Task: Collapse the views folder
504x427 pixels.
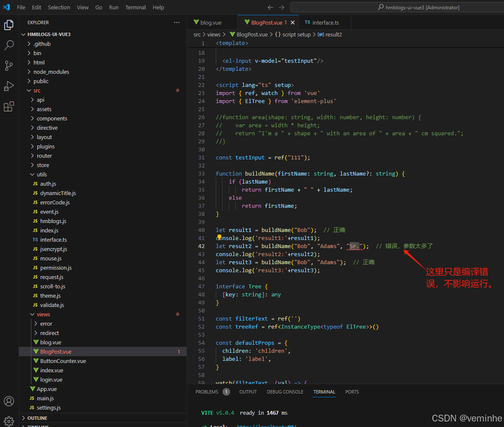Action: point(103,314)
